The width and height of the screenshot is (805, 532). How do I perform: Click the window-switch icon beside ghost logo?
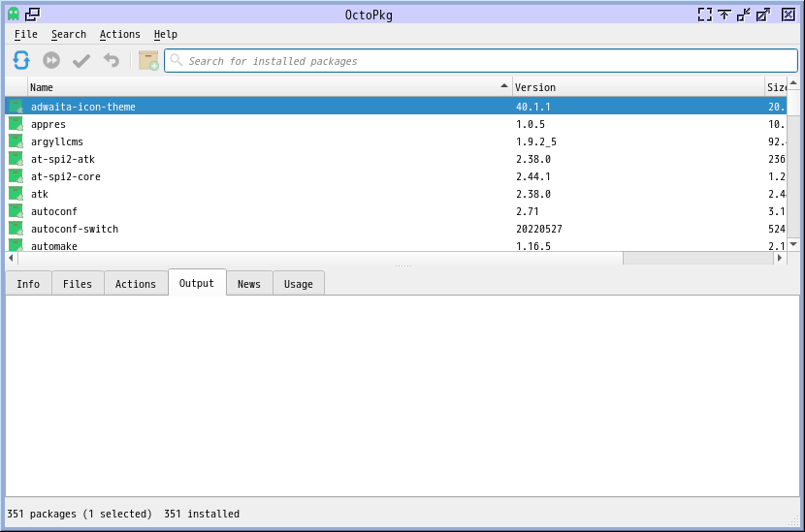pos(32,15)
